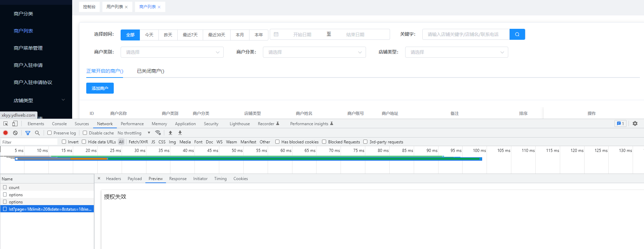Open 商户分类 in the sidebar
644x249 pixels.
tap(23, 14)
